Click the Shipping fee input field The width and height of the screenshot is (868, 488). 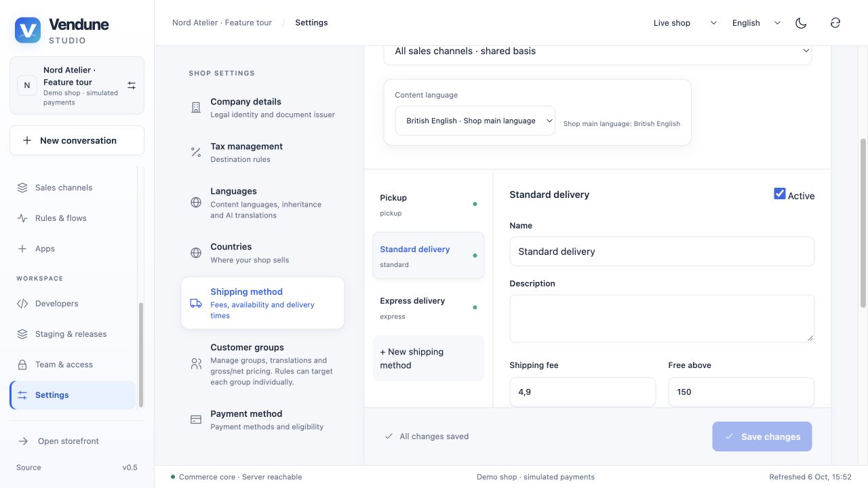coord(583,392)
